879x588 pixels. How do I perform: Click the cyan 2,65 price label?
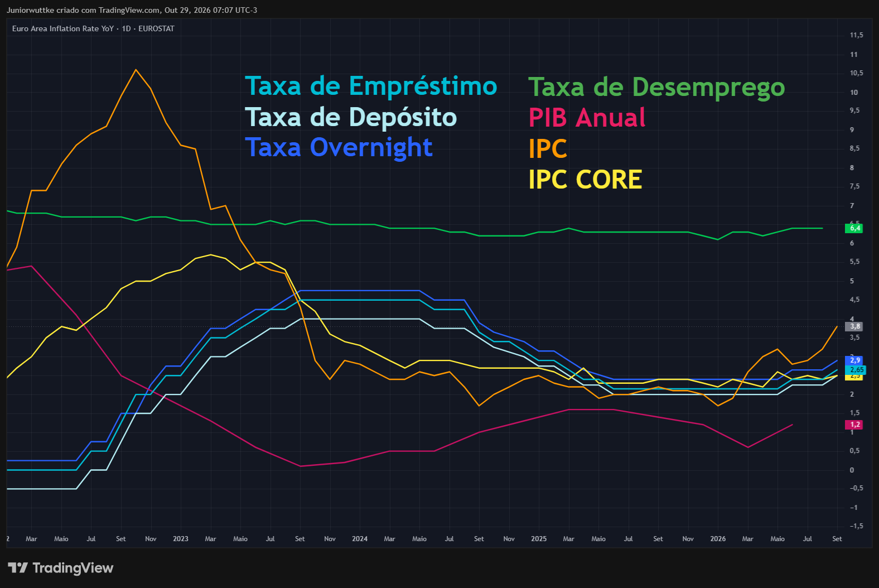pos(856,370)
